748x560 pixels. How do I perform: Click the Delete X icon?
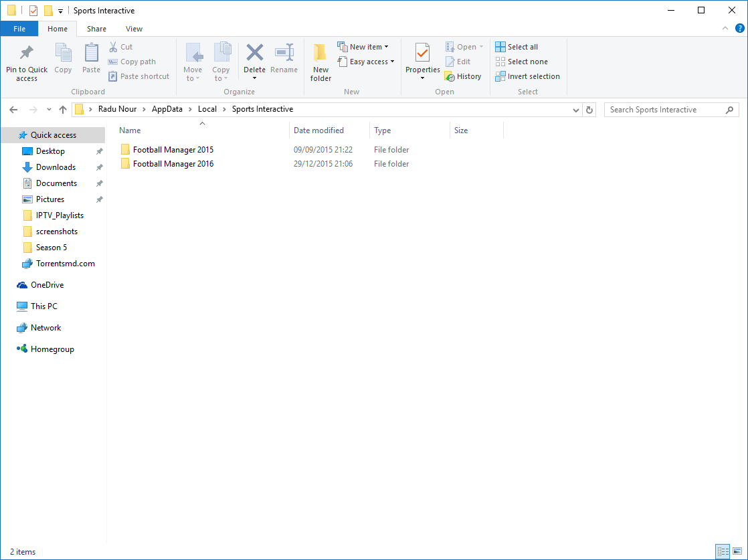click(x=255, y=53)
